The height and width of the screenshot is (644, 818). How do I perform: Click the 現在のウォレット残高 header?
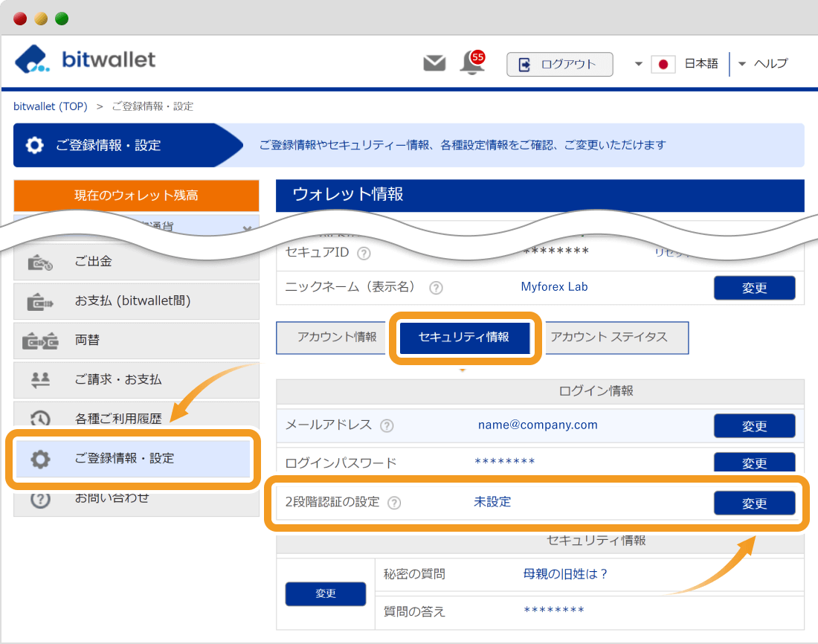pos(136,195)
